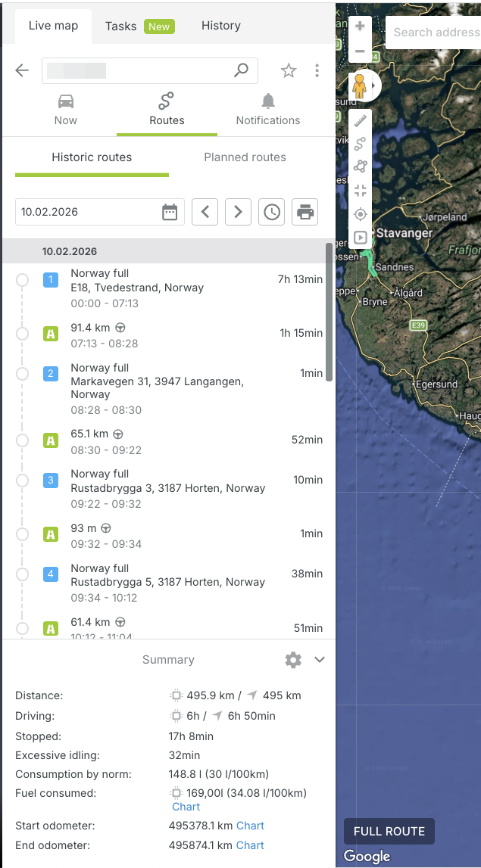This screenshot has width=481, height=868.
Task: Open the calendar date picker icon
Action: (x=170, y=212)
